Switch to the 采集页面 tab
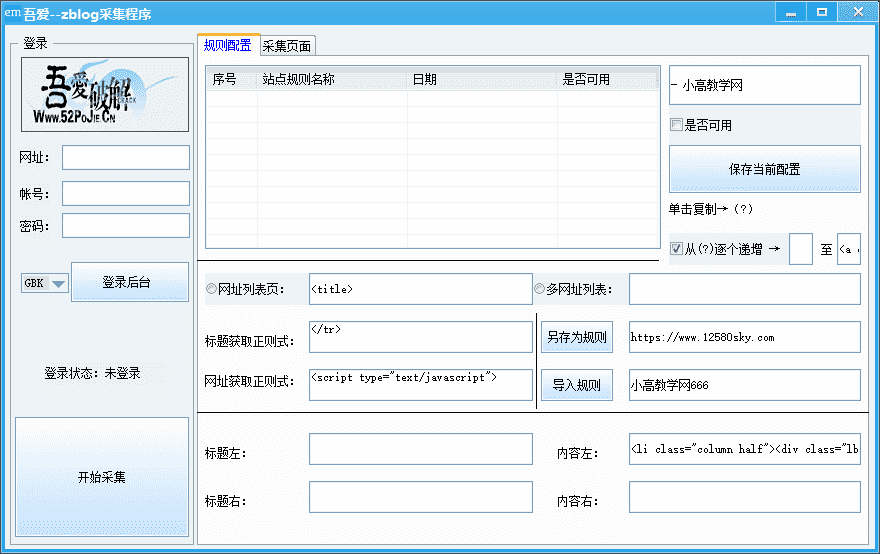This screenshot has width=880, height=554. [287, 46]
